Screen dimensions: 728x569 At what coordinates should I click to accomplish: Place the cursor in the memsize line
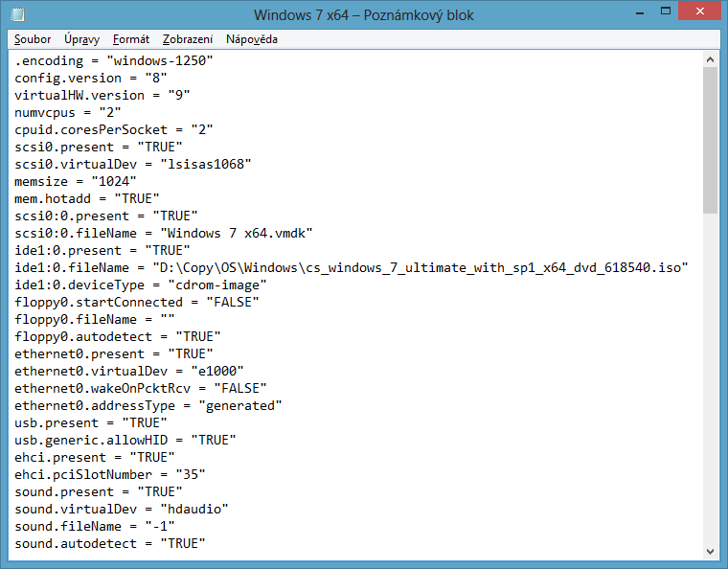click(x=77, y=181)
